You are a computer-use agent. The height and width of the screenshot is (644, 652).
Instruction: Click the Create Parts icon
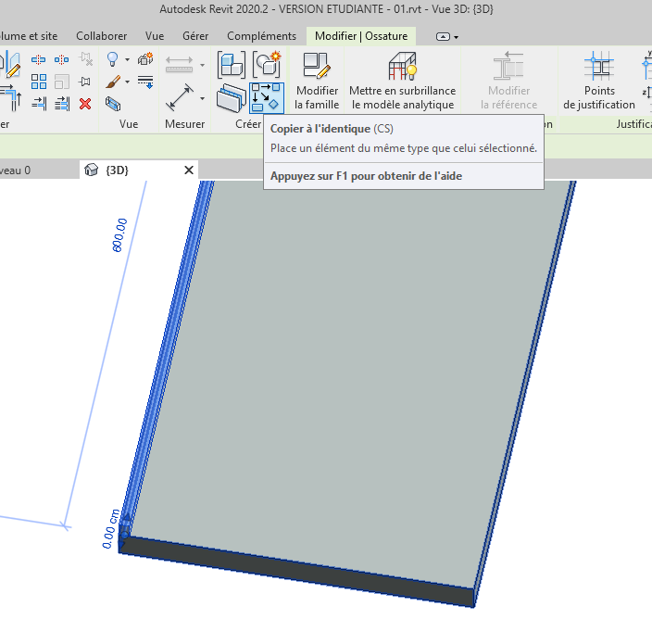(232, 98)
